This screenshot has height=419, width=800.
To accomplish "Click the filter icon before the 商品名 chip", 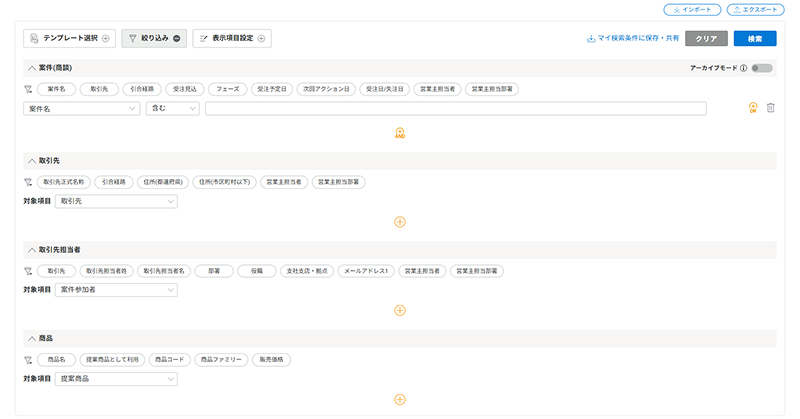I will [x=28, y=360].
